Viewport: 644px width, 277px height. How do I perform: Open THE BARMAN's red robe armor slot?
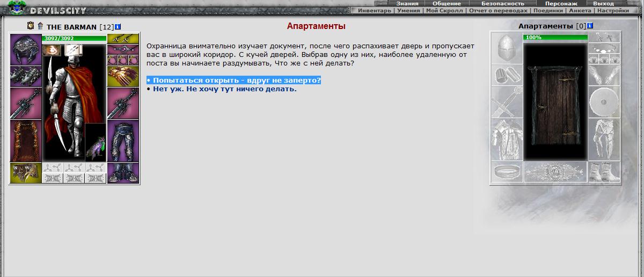pos(26,140)
